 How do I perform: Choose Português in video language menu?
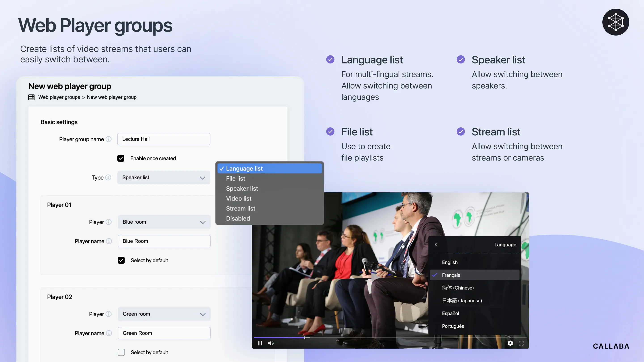475,326
